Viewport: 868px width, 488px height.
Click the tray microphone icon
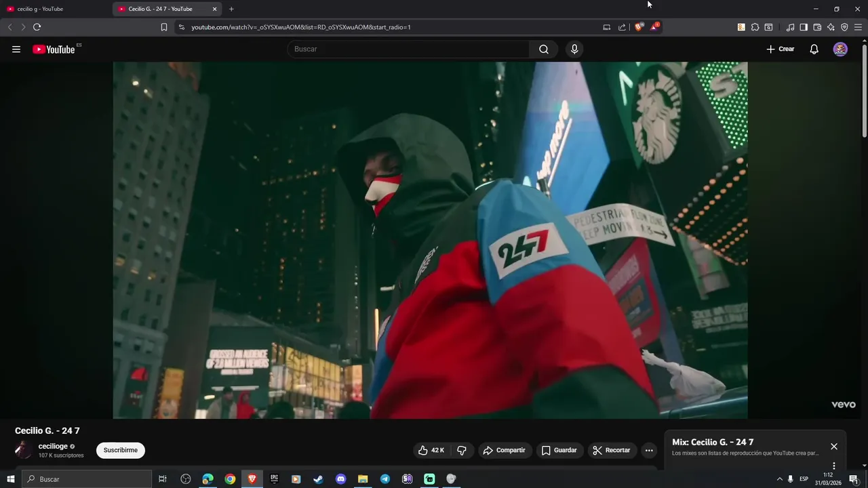point(790,479)
